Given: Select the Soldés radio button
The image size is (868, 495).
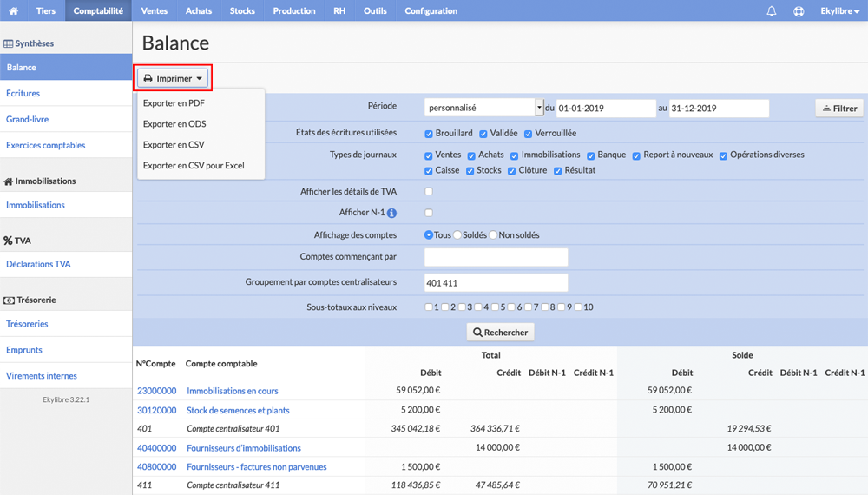Looking at the screenshot, I should [x=457, y=234].
